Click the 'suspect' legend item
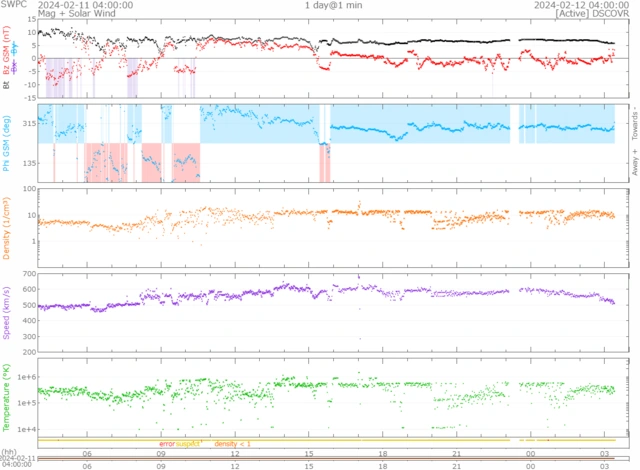This screenshot has height=470, width=640. (x=190, y=443)
